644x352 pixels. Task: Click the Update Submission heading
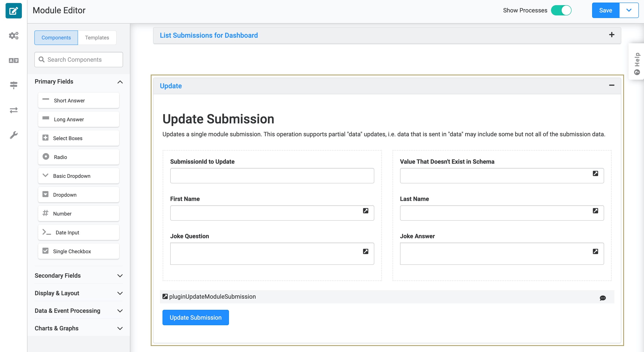pos(218,119)
